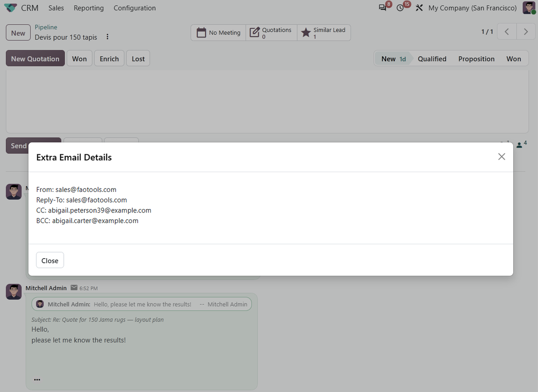Open the quoted reply preview from Mitchell Admin
The width and height of the screenshot is (538, 392).
(141, 304)
